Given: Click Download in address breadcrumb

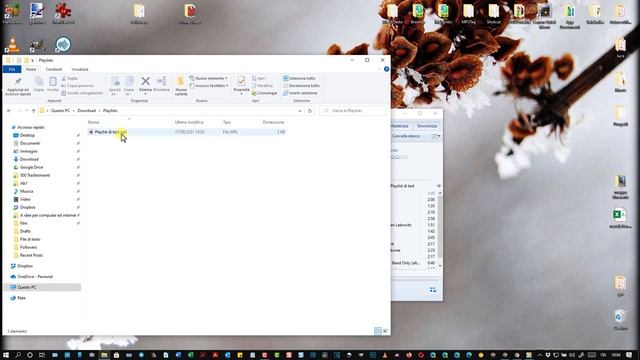Looking at the screenshot, I should pyautogui.click(x=87, y=111).
